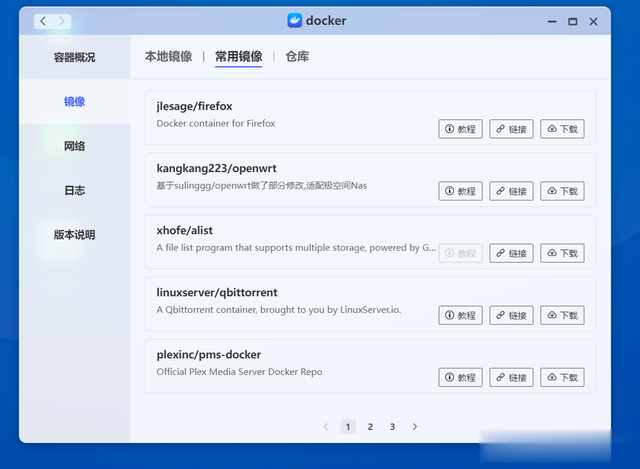The height and width of the screenshot is (469, 640).
Task: Maximize the docker window
Action: [573, 22]
